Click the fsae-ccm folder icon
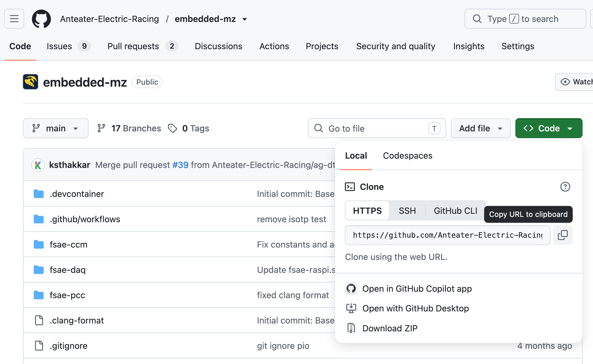Screen dimensions: 593x364 (x=39, y=244)
